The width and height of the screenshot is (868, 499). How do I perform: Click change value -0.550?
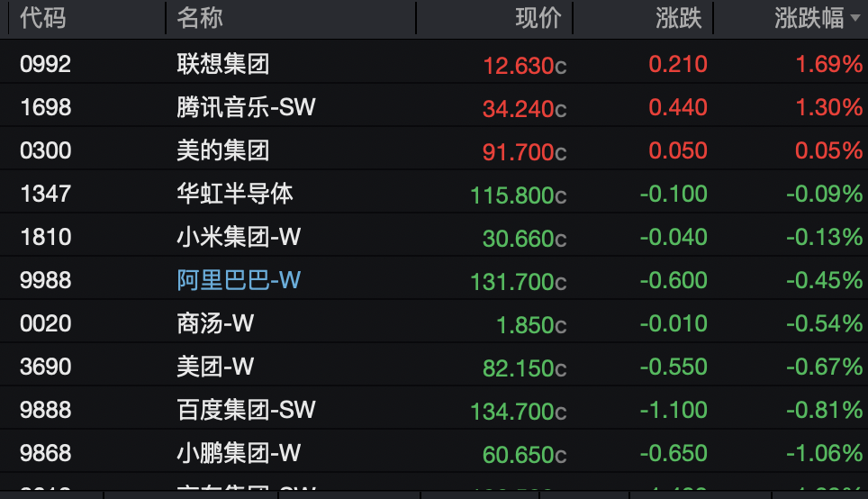click(674, 367)
